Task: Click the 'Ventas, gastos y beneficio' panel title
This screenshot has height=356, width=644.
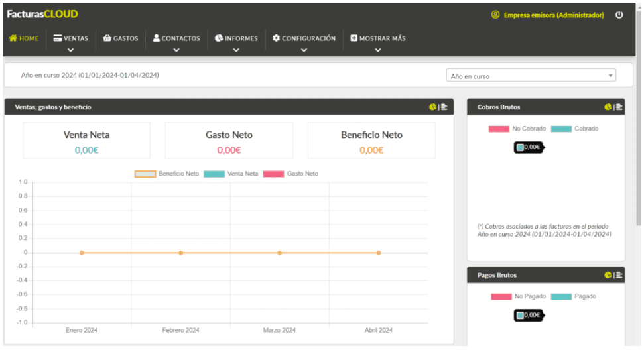Action: point(53,107)
